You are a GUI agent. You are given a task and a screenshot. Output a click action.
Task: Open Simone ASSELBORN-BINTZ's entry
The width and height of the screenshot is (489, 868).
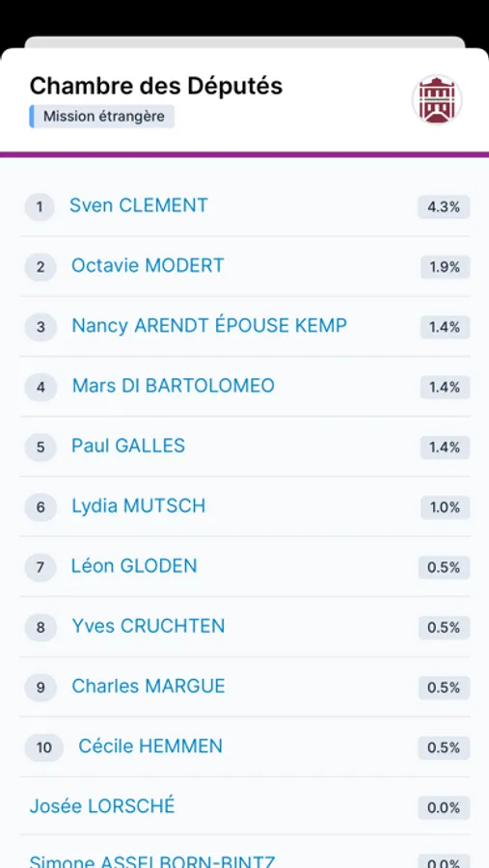point(151,861)
